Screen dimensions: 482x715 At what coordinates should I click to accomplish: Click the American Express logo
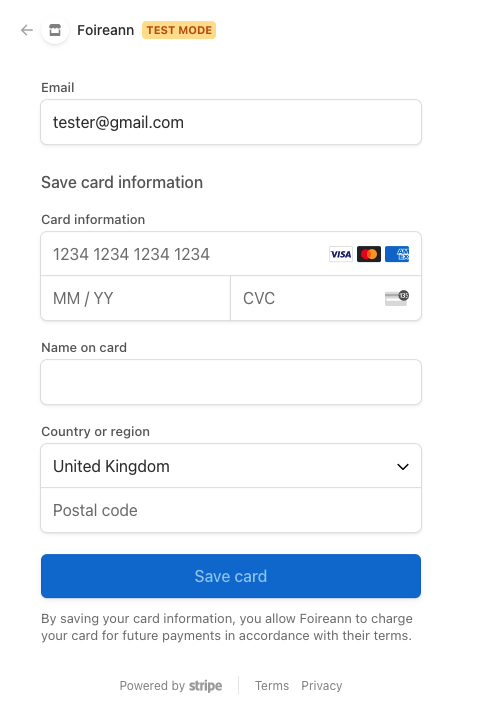pos(397,254)
